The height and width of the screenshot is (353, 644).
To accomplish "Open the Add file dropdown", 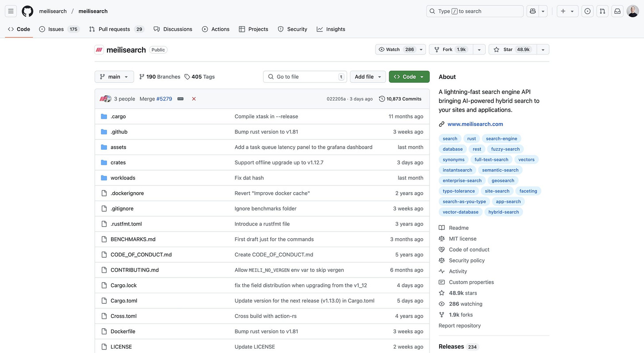I will pos(368,77).
